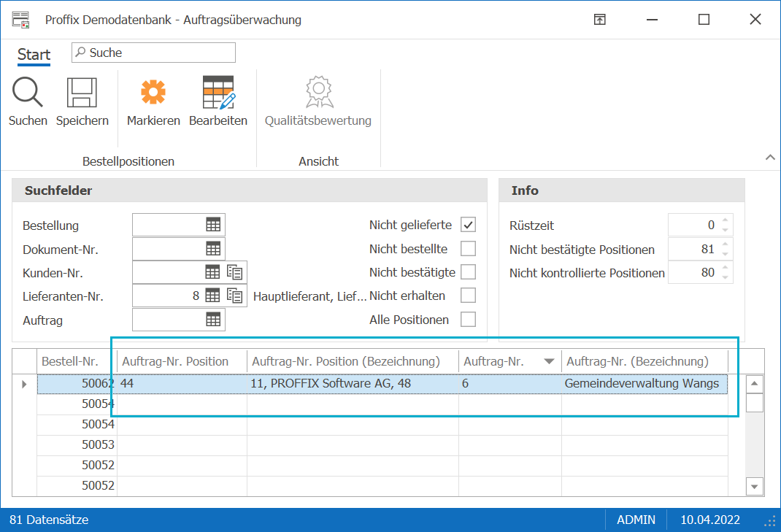781x532 pixels.
Task: Click the Speichern floppy disk icon
Action: pyautogui.click(x=82, y=92)
